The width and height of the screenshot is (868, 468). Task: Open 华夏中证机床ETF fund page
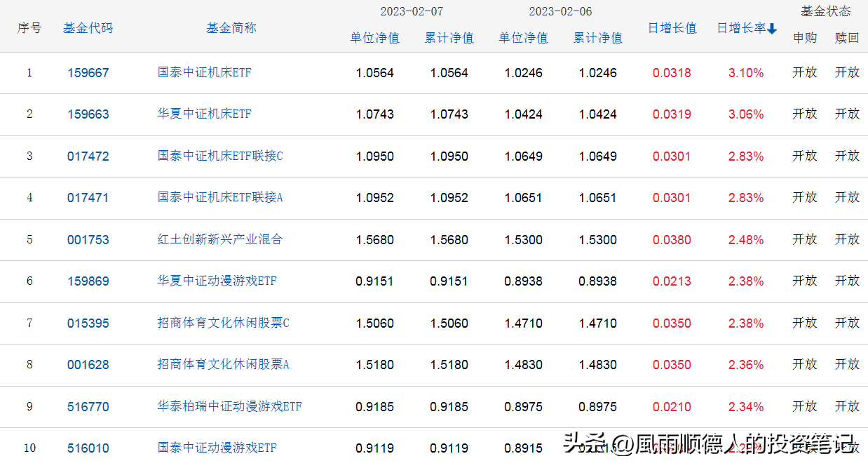click(x=205, y=114)
